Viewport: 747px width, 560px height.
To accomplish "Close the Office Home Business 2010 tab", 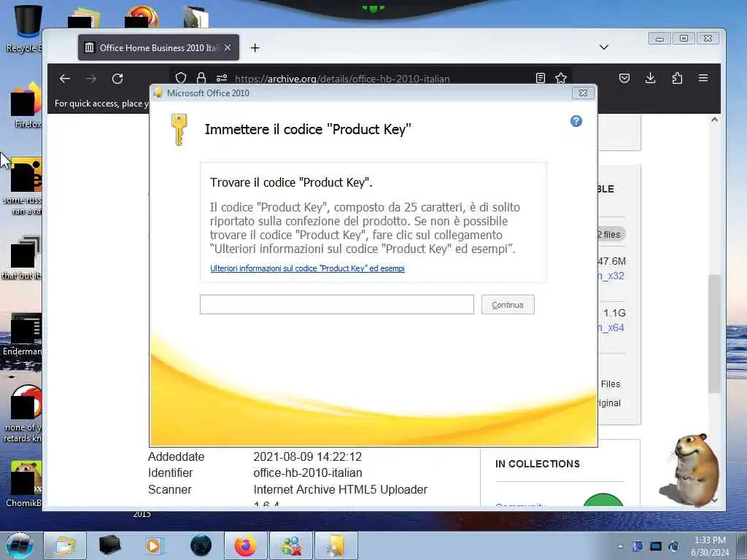I will point(228,47).
